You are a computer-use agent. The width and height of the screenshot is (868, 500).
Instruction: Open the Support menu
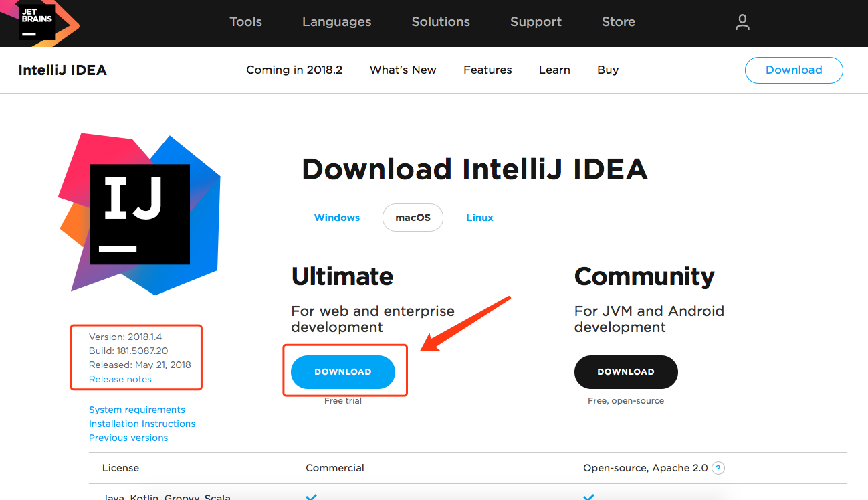point(536,22)
